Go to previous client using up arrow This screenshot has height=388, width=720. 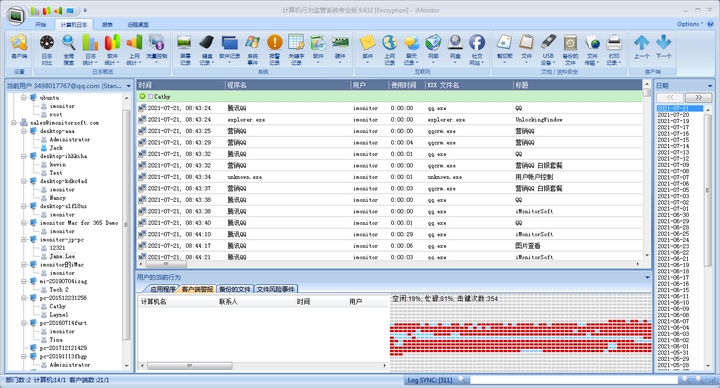click(641, 46)
